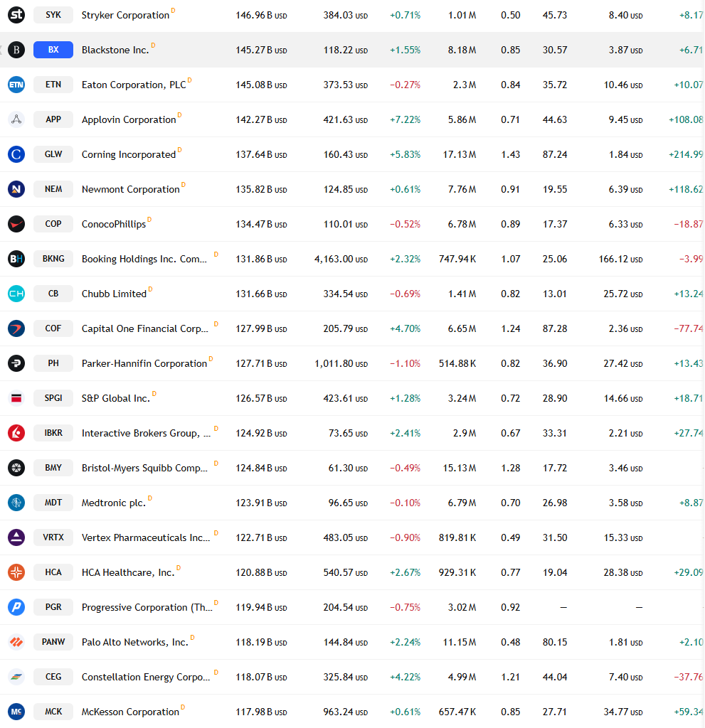The height and width of the screenshot is (728, 705).
Task: Select the CEG ticker badge
Action: [x=53, y=677]
